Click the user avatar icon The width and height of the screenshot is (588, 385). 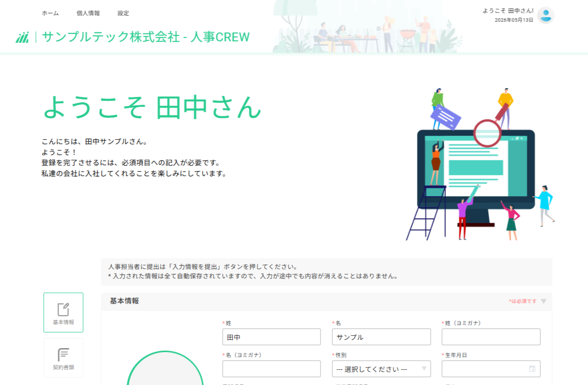point(546,15)
